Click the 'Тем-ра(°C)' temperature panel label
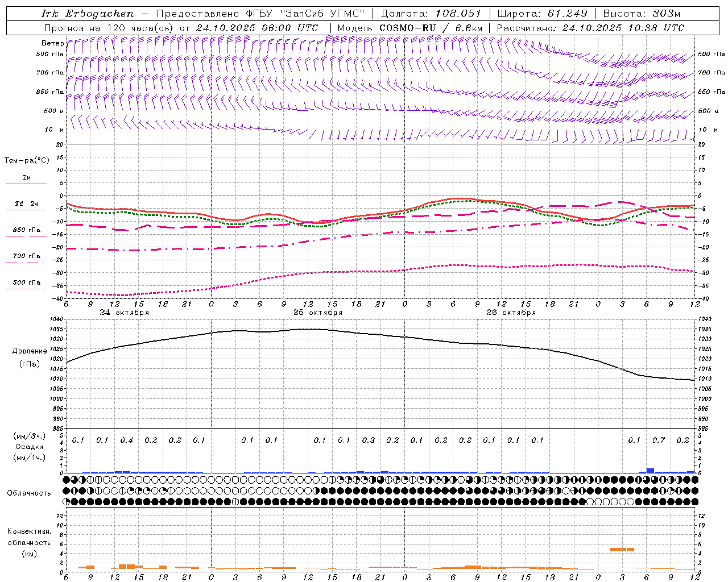The height and width of the screenshot is (582, 728). pyautogui.click(x=27, y=161)
